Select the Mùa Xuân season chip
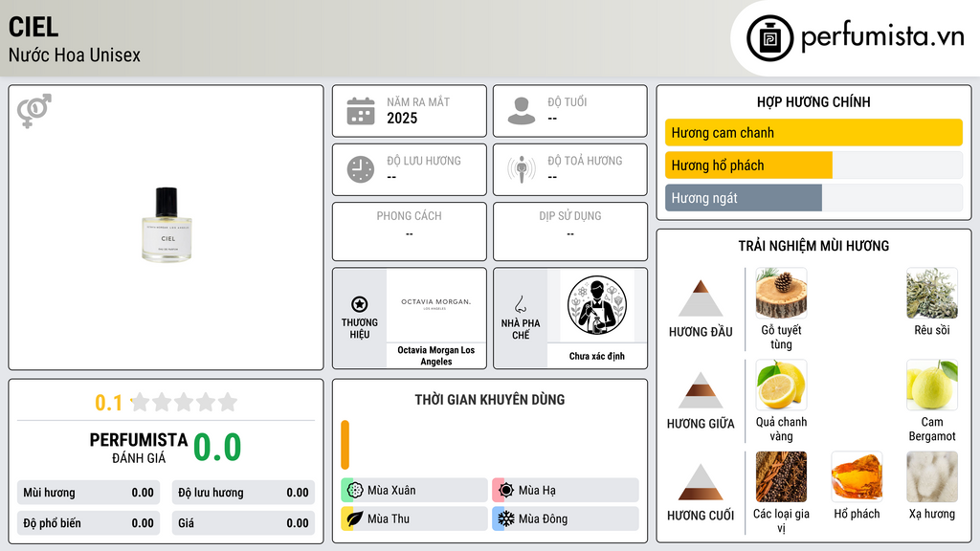The width and height of the screenshot is (980, 551). 414,491
